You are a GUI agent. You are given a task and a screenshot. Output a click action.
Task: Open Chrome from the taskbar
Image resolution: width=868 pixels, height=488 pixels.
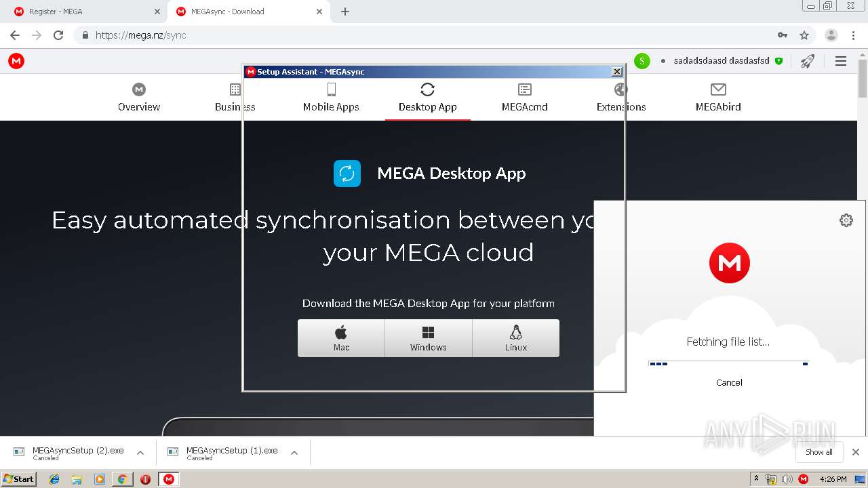pos(123,479)
